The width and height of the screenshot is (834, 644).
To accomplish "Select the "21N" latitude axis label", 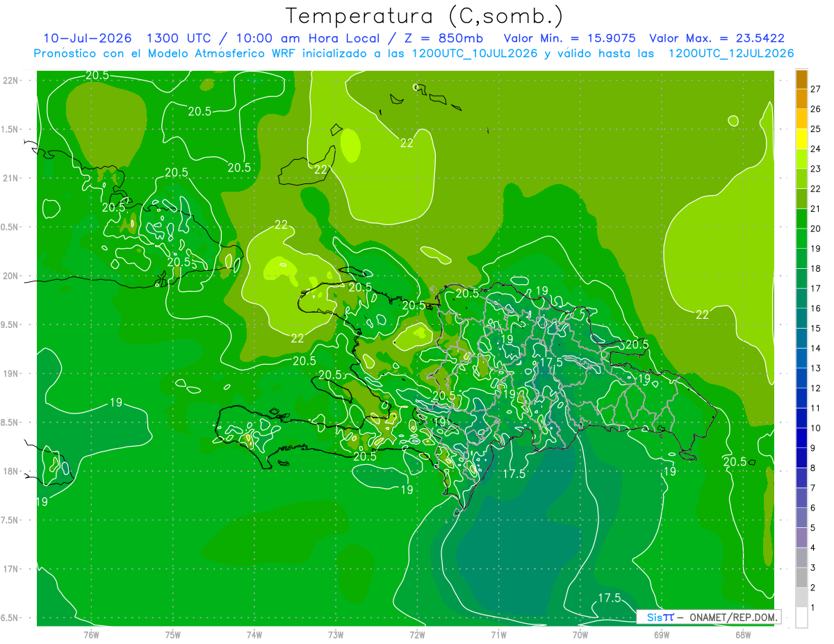I will pyautogui.click(x=11, y=178).
